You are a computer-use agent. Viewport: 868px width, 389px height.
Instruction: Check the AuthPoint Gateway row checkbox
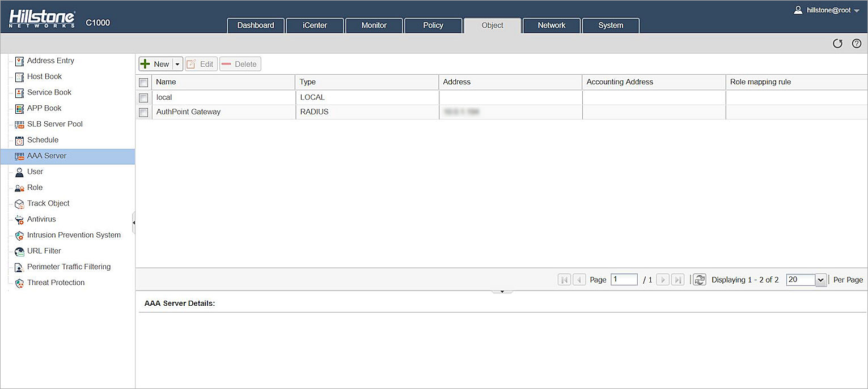(x=143, y=112)
